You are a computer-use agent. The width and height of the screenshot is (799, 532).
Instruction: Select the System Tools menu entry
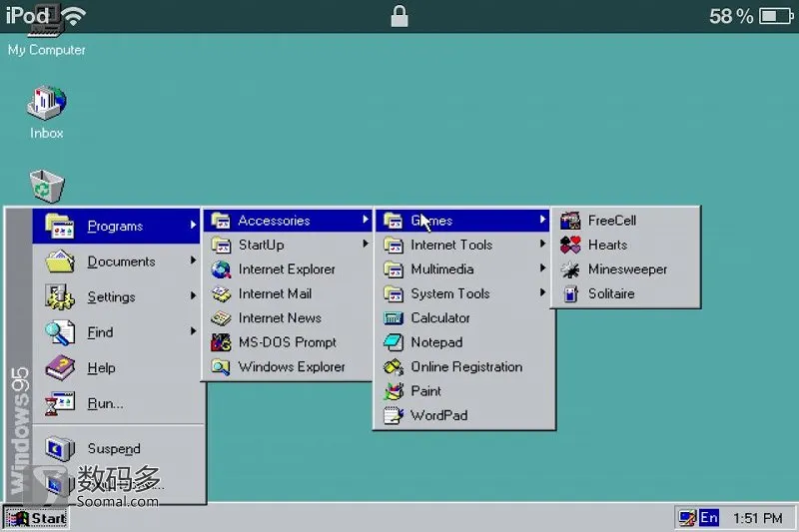[462, 293]
